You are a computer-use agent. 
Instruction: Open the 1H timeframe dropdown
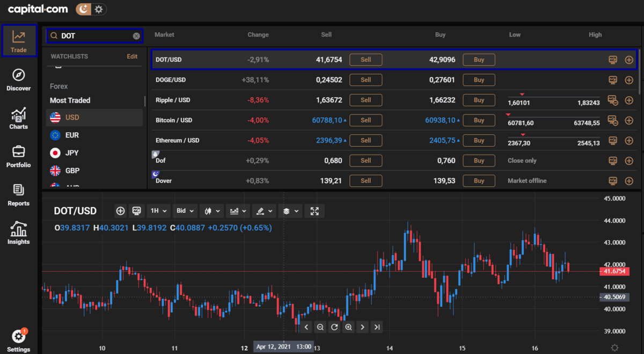click(x=159, y=211)
